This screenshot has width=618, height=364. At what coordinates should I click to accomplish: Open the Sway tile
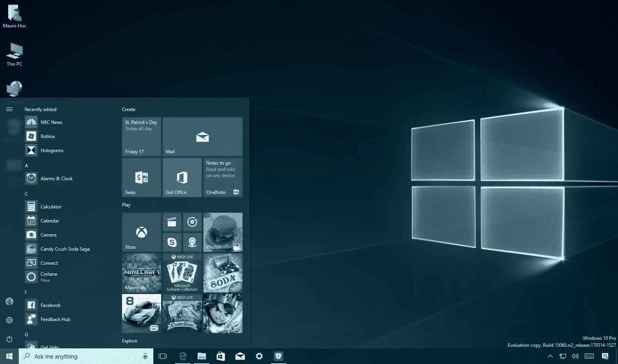click(142, 178)
